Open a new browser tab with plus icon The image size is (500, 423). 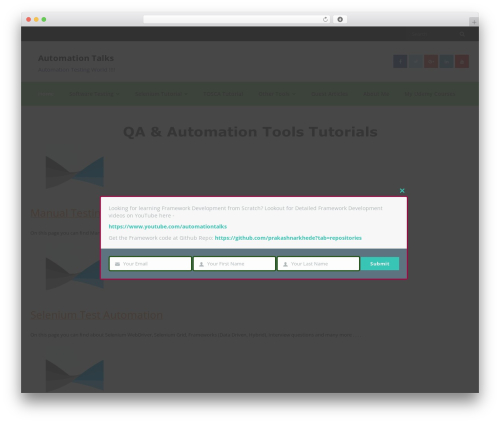coord(474,22)
